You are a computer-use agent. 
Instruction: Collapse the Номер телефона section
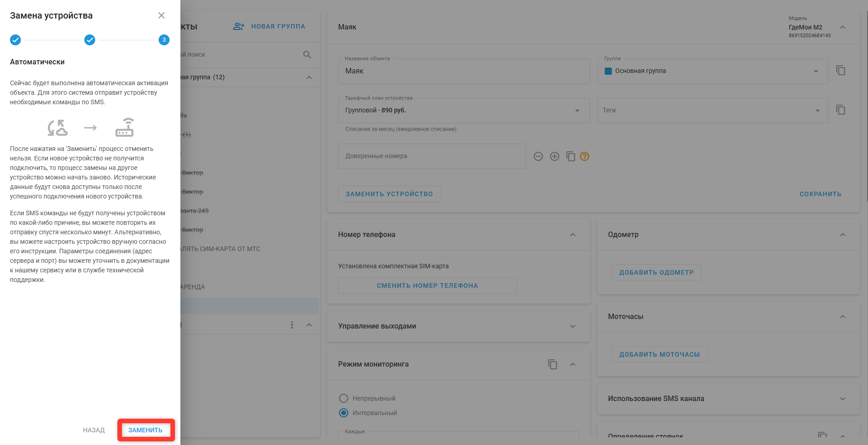(572, 235)
